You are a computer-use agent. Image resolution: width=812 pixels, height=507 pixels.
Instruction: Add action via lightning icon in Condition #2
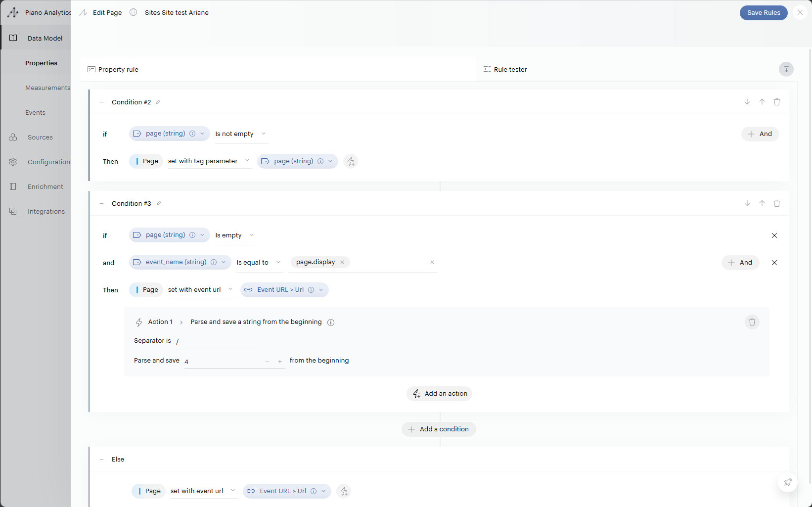pyautogui.click(x=351, y=161)
